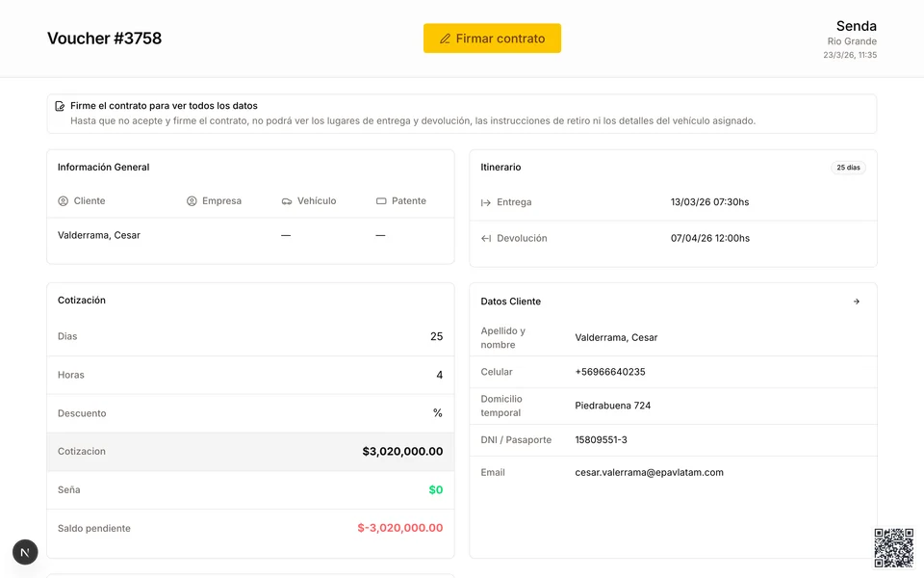Viewport: 924px width, 578px height.
Task: Click the Vehículo car icon
Action: tap(287, 201)
